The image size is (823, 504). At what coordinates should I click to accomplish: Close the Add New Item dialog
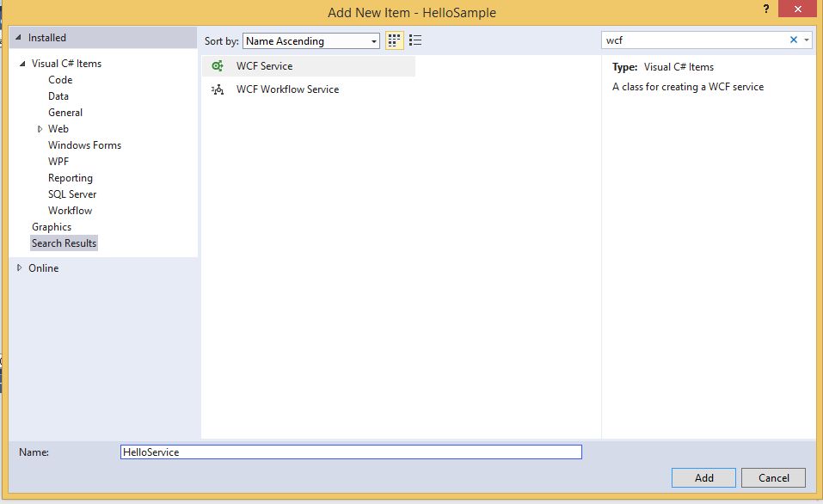pos(798,9)
